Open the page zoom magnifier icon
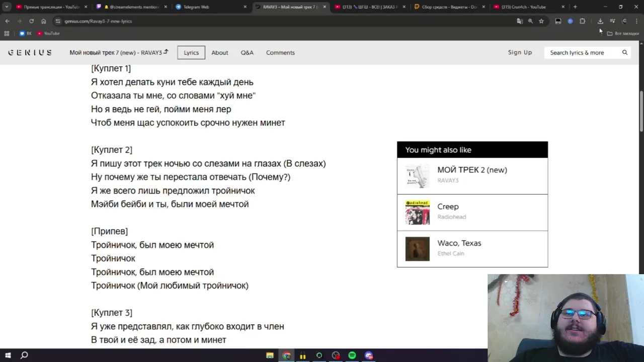 [530, 21]
